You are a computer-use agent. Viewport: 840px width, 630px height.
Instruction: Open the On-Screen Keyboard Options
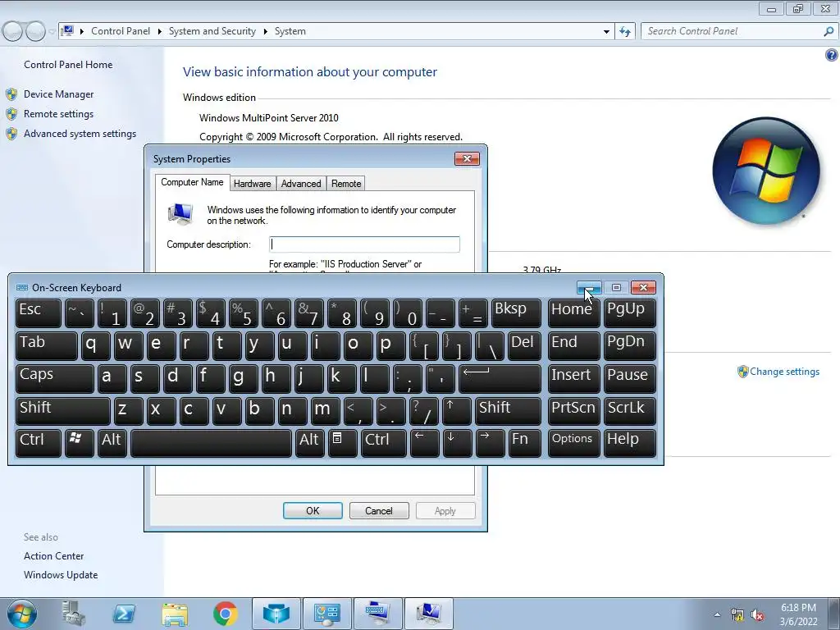[573, 444]
